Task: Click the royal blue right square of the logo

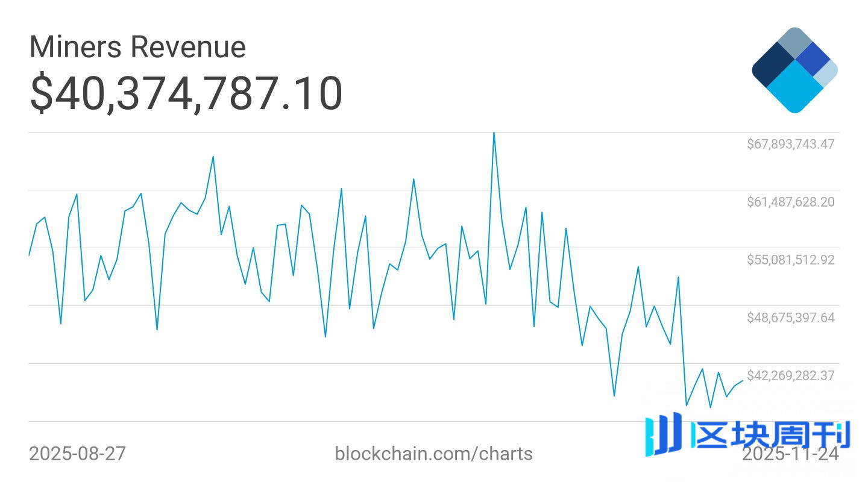Action: (814, 59)
